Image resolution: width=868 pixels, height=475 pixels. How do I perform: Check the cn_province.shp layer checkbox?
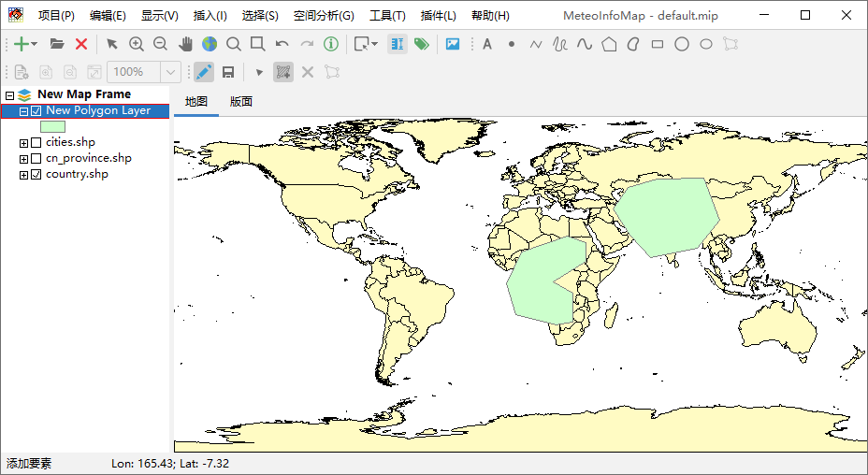36,158
